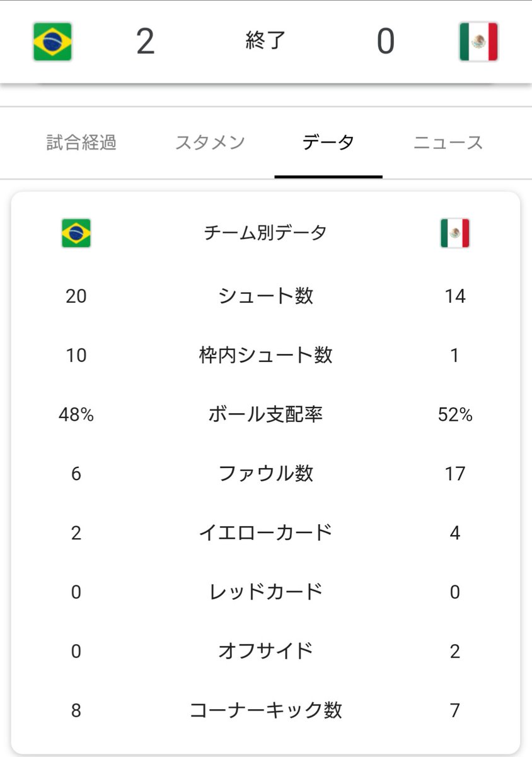This screenshot has height=757, width=532.
Task: Go to the ニュース tab
Action: [448, 143]
